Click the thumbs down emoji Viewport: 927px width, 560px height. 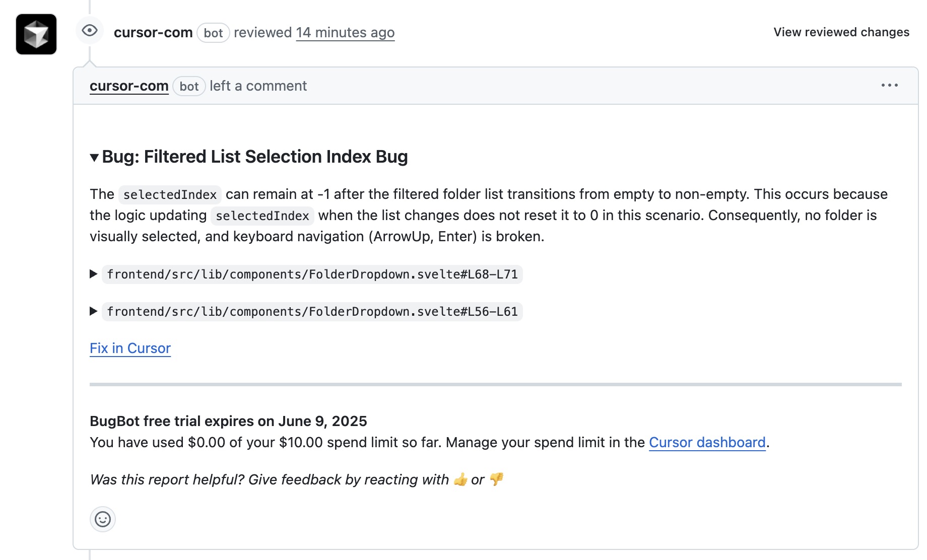tap(496, 479)
